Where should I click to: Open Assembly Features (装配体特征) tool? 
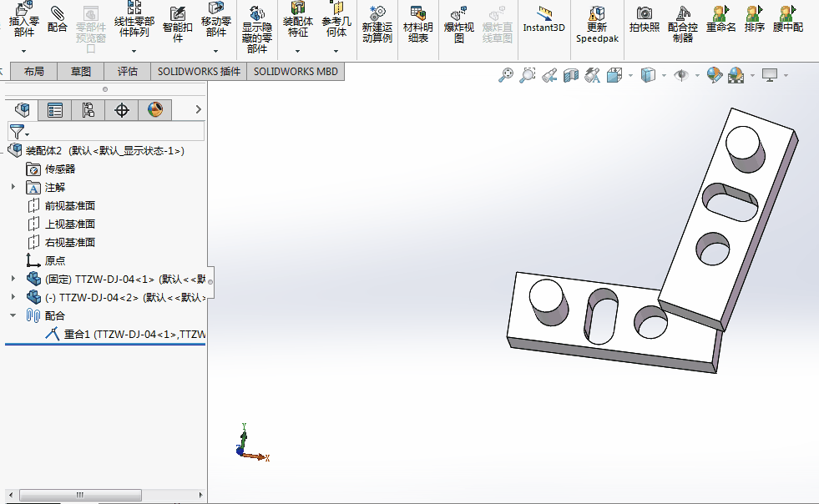point(298,19)
